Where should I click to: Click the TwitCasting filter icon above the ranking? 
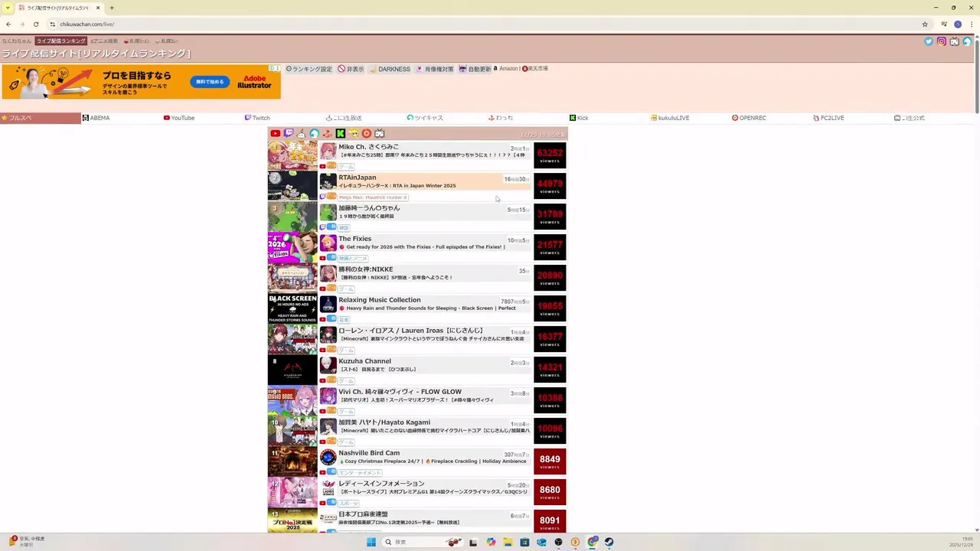point(314,133)
